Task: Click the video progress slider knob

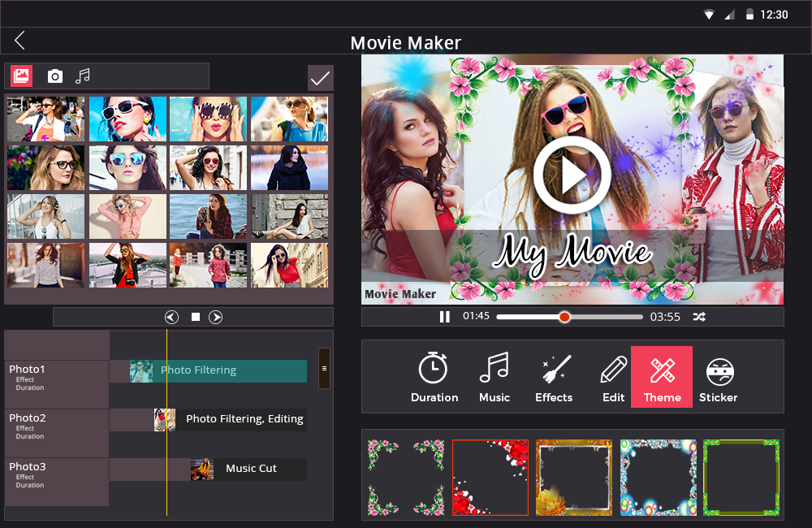Action: tap(564, 317)
